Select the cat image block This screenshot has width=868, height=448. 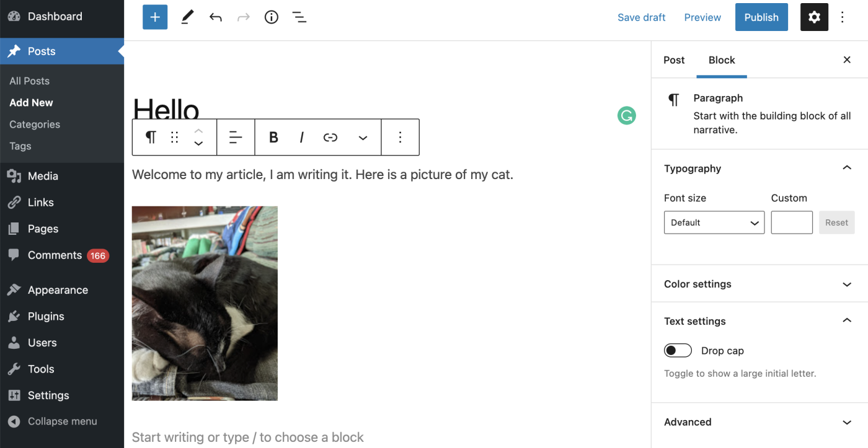click(205, 303)
